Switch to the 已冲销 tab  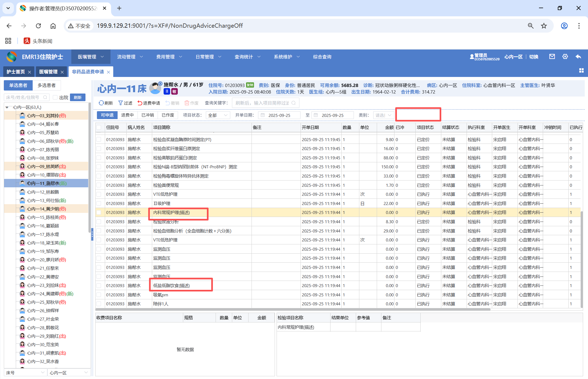[148, 115]
